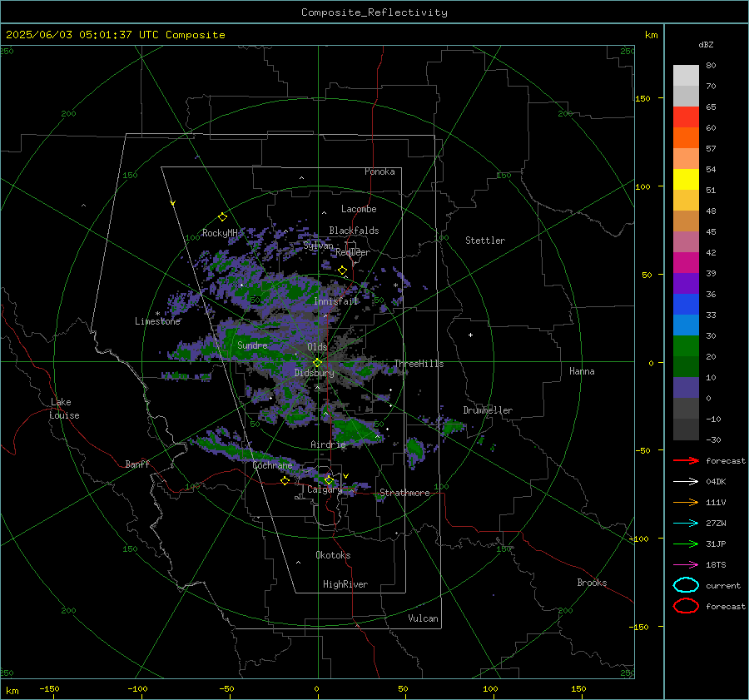
Task: Click the Sundre city label
Action: coord(252,345)
